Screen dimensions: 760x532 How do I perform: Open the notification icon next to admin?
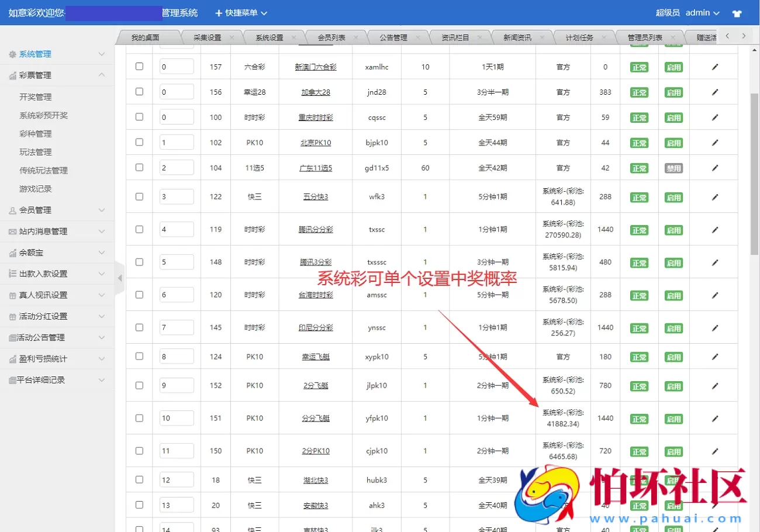click(x=736, y=12)
